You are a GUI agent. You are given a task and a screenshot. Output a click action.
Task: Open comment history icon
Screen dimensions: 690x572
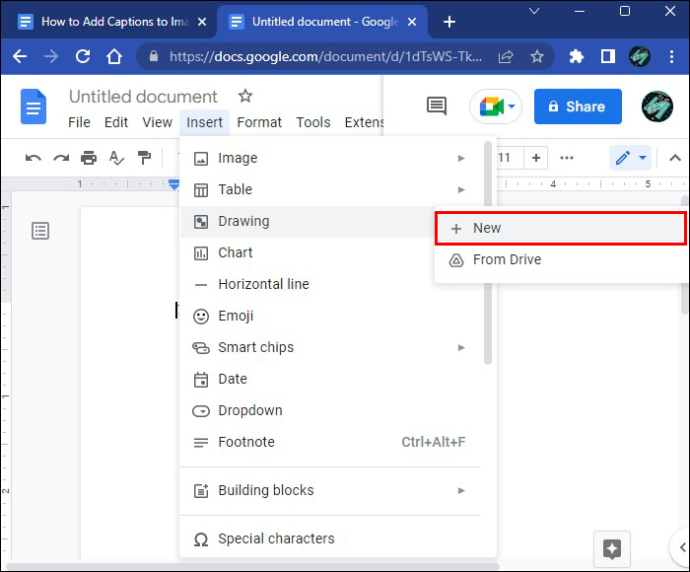[x=437, y=106]
